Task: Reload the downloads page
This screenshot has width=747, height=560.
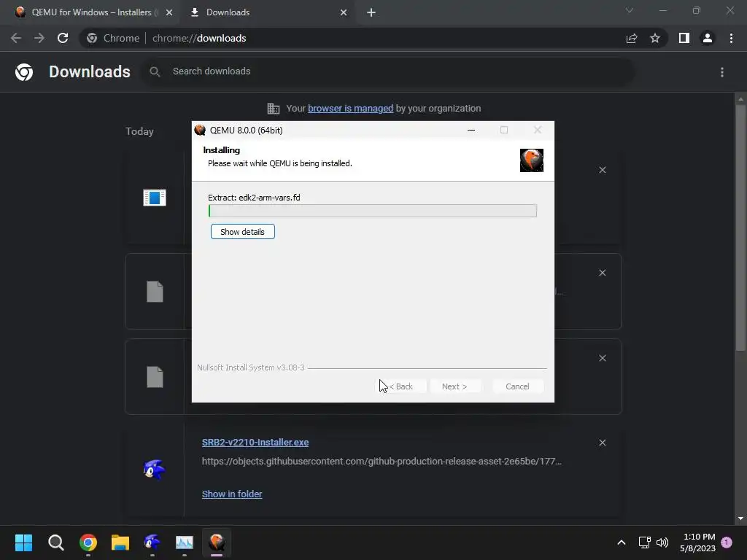Action: tap(63, 38)
